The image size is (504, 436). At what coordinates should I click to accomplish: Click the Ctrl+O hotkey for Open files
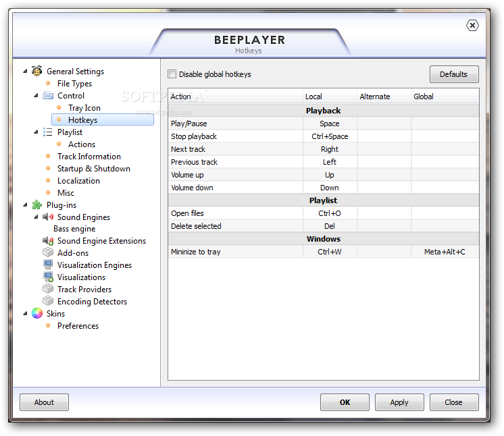[x=330, y=213]
